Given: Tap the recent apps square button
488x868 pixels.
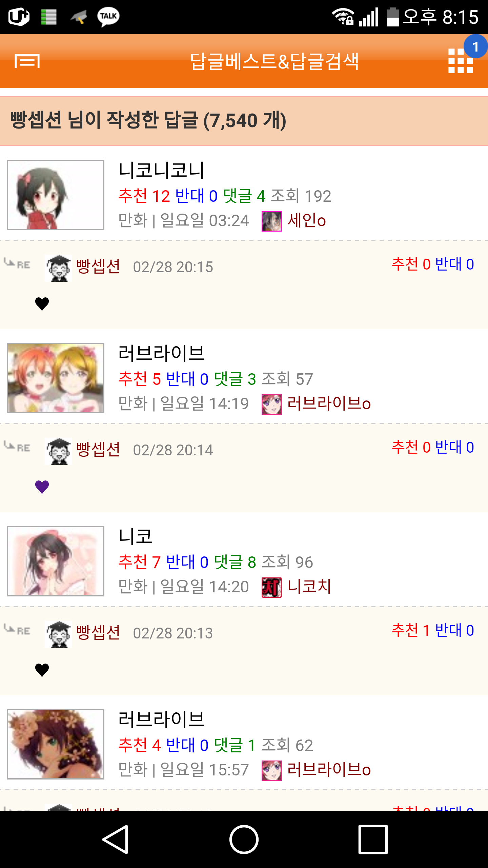Looking at the screenshot, I should 373,839.
